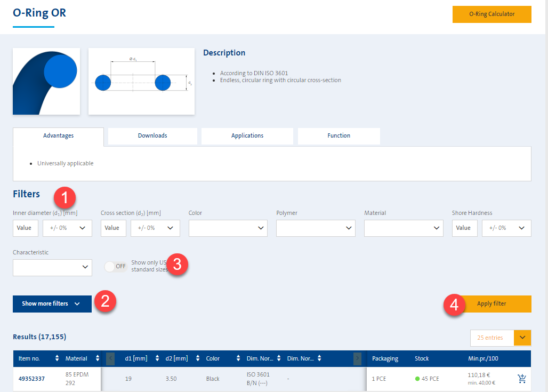Expand the Characteristic dropdown
Image resolution: width=548 pixels, height=392 pixels.
tap(52, 267)
